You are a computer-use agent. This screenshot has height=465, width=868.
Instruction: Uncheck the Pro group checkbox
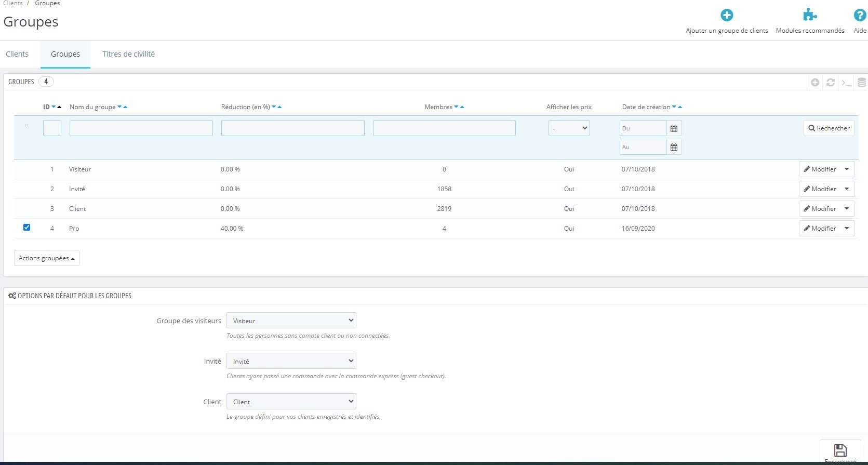point(26,227)
